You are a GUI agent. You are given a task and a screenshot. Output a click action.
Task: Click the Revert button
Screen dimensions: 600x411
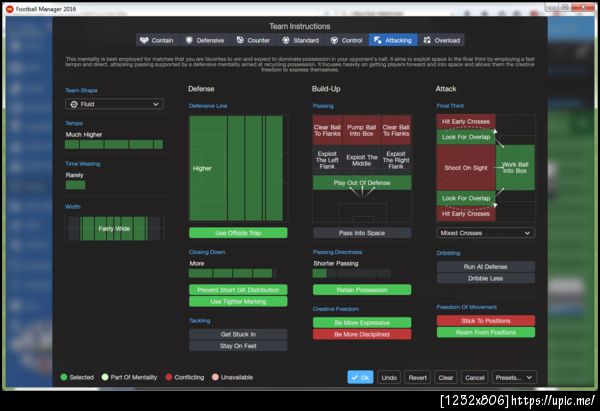(x=417, y=378)
